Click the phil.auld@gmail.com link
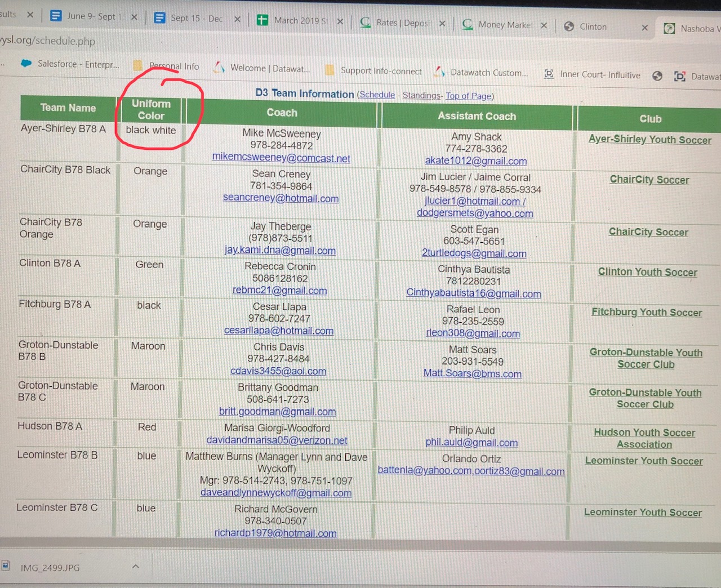 pyautogui.click(x=471, y=443)
